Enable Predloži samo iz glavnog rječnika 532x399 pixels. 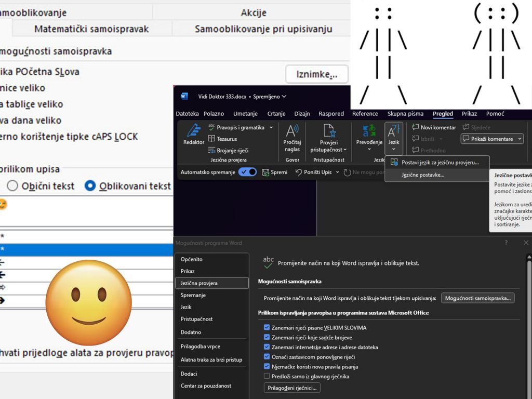pos(267,376)
